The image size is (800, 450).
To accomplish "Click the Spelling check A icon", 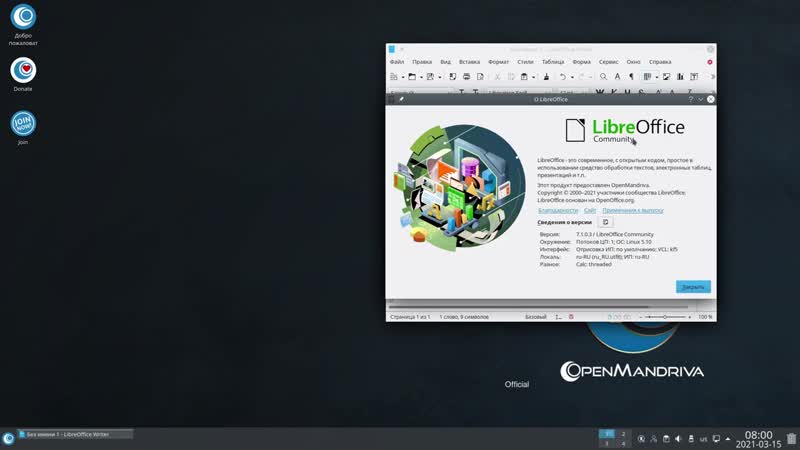I will point(617,77).
